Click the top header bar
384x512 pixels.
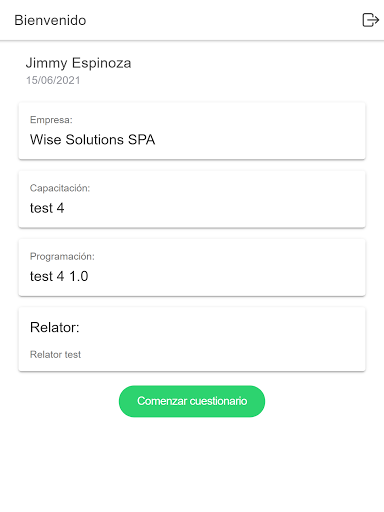192,20
